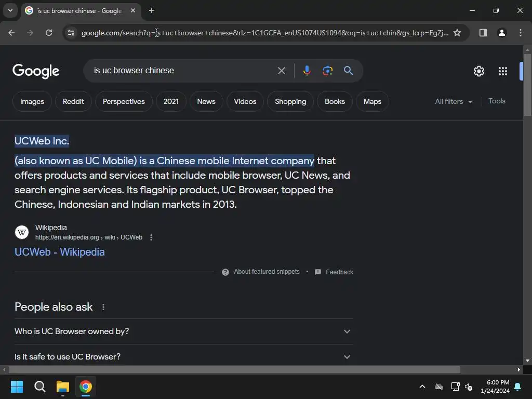Show hidden system tray icons
Viewport: 532px width, 399px height.
click(x=422, y=387)
